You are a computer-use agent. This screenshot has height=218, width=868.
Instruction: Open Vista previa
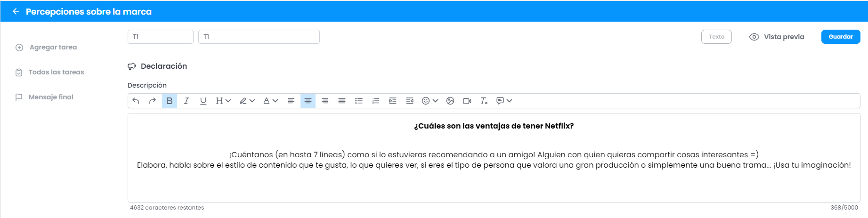click(x=777, y=37)
